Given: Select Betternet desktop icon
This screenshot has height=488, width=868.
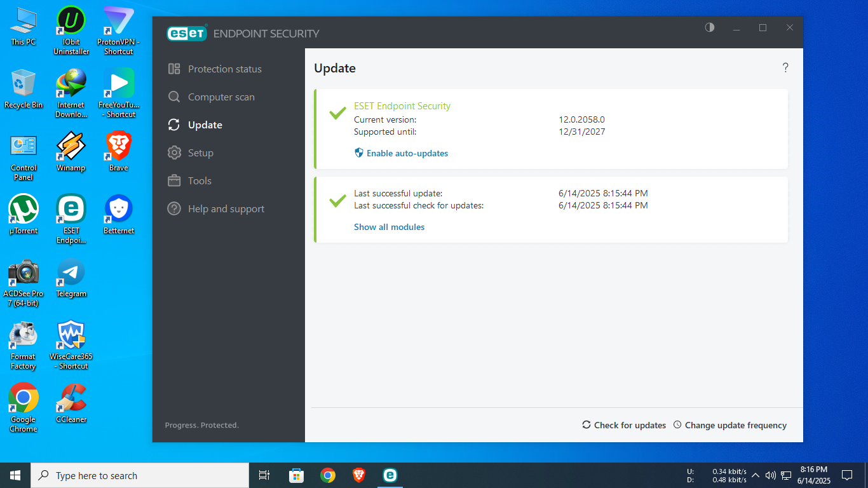Looking at the screenshot, I should (x=119, y=215).
